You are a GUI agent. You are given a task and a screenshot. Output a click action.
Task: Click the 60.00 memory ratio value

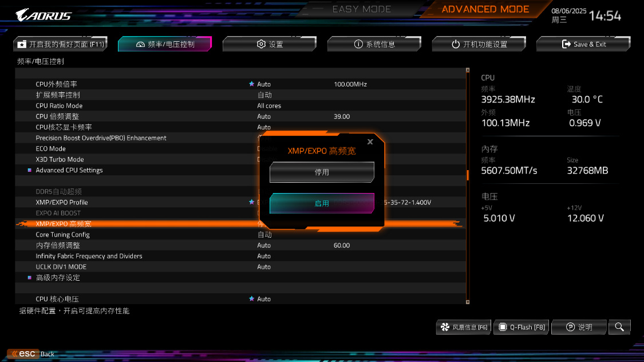pos(342,245)
